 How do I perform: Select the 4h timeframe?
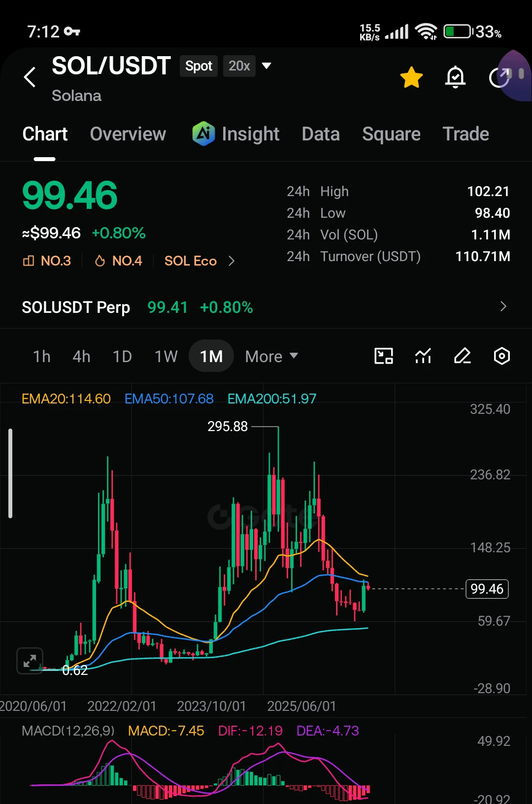[81, 356]
